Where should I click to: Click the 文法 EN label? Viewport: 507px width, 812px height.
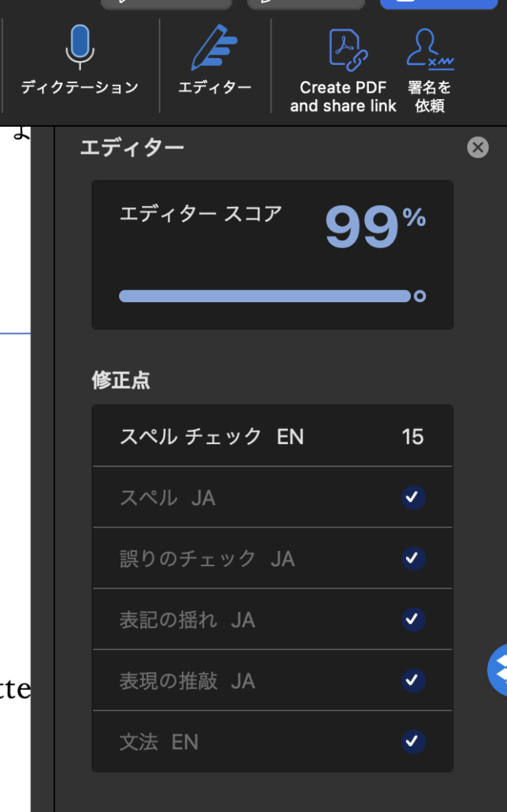click(159, 742)
